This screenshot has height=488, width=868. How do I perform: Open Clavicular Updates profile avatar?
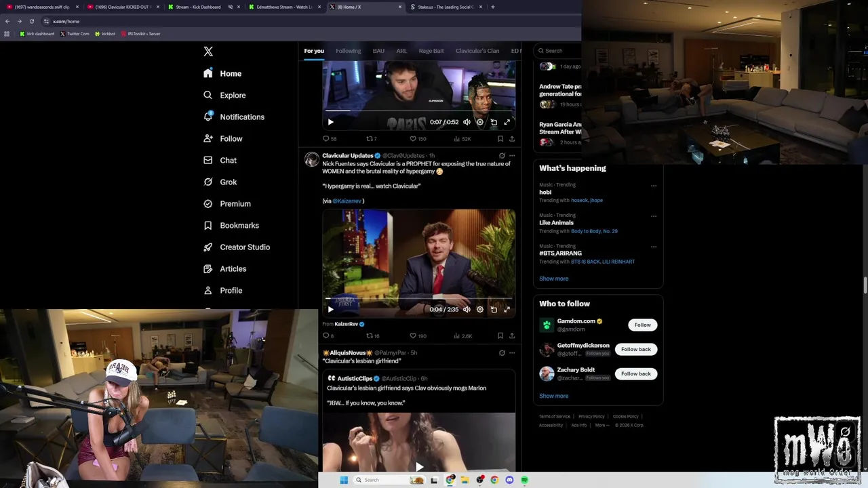tap(312, 159)
